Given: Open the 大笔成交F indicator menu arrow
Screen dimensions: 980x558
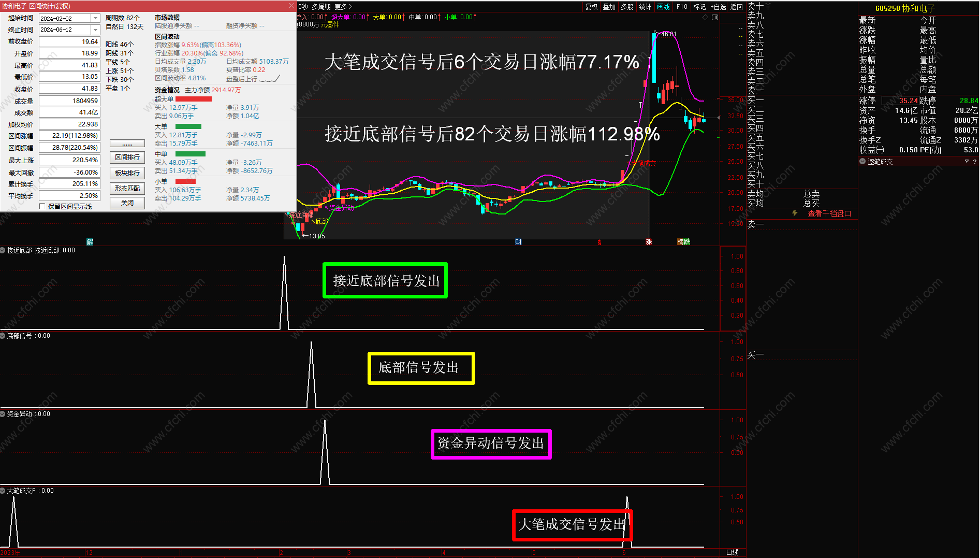Looking at the screenshot, I should tap(3, 491).
